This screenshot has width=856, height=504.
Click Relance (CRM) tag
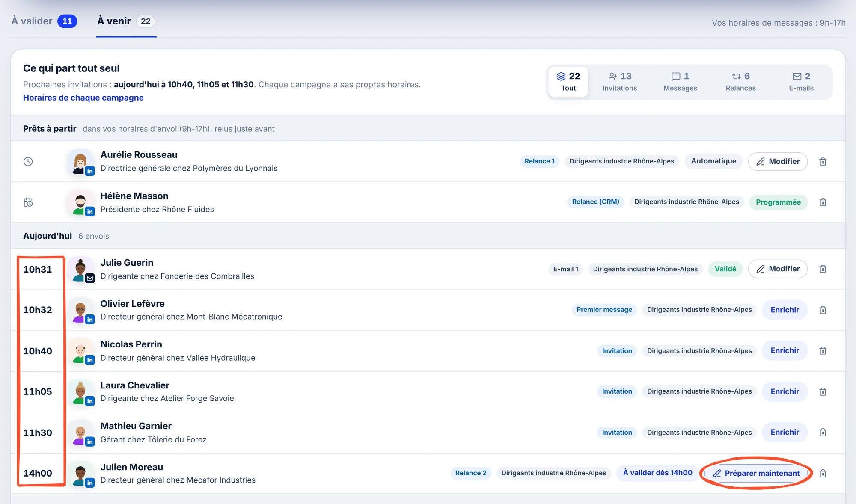click(x=596, y=202)
